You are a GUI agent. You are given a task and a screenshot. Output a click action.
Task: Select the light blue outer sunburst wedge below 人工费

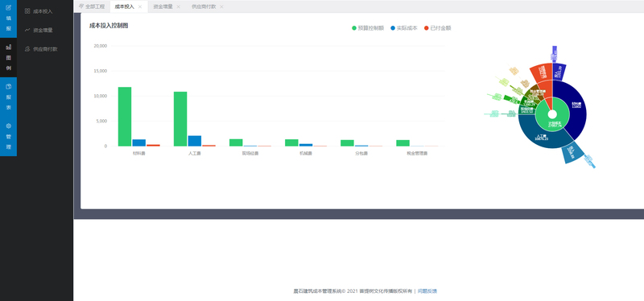[573, 152]
